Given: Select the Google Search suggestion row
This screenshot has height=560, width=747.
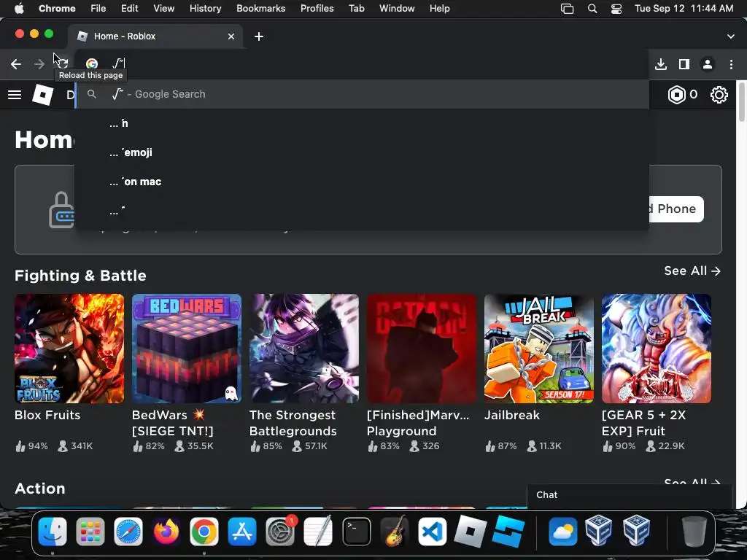Looking at the screenshot, I should 362,94.
